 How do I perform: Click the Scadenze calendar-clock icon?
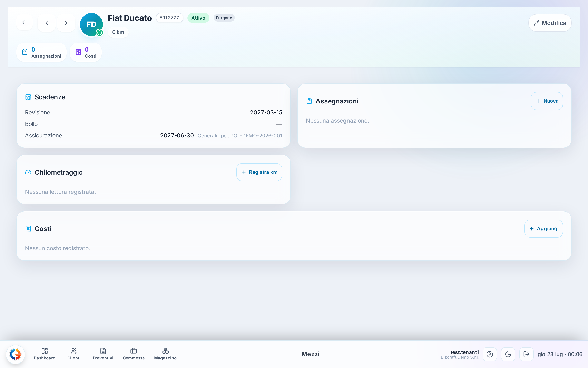28,97
